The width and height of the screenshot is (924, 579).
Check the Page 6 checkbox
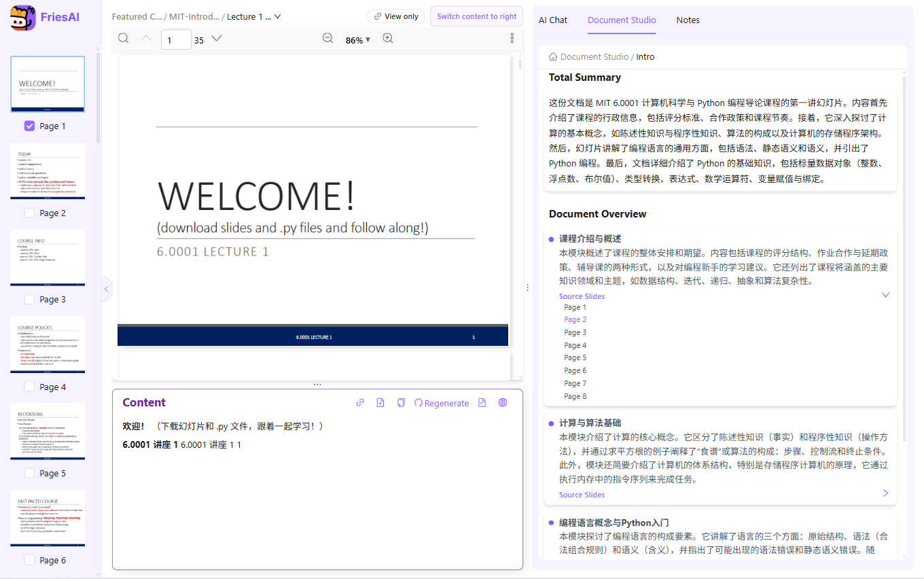29,560
